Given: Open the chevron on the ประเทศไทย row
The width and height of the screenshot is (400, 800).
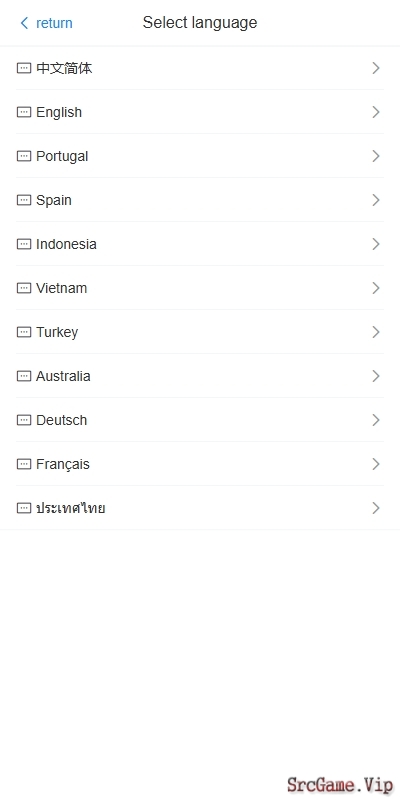Looking at the screenshot, I should pyautogui.click(x=376, y=508).
